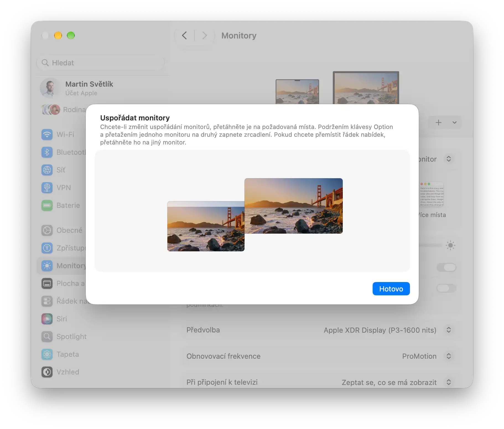Select the smaller left monitor in arrangement
The height and width of the screenshot is (429, 504).
pos(206,226)
